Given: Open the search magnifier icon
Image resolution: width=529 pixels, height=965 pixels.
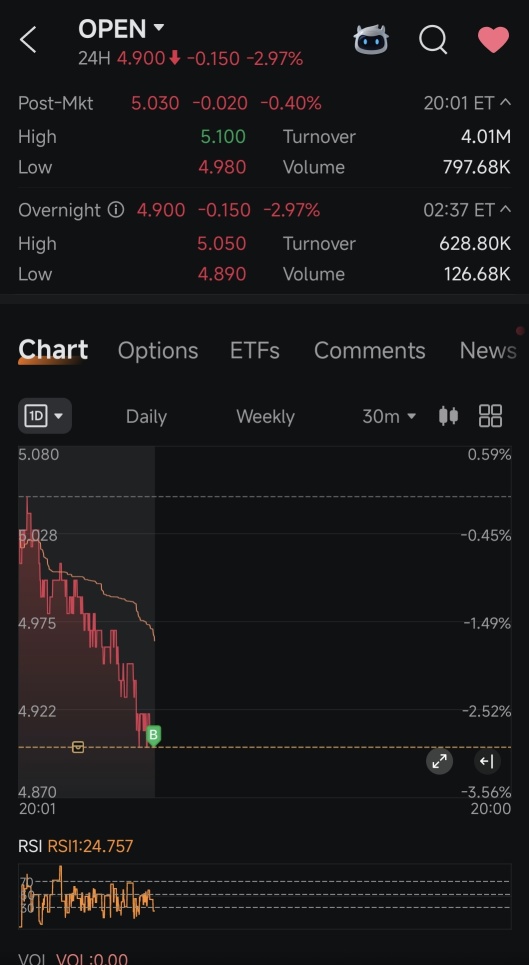Looking at the screenshot, I should 433,40.
